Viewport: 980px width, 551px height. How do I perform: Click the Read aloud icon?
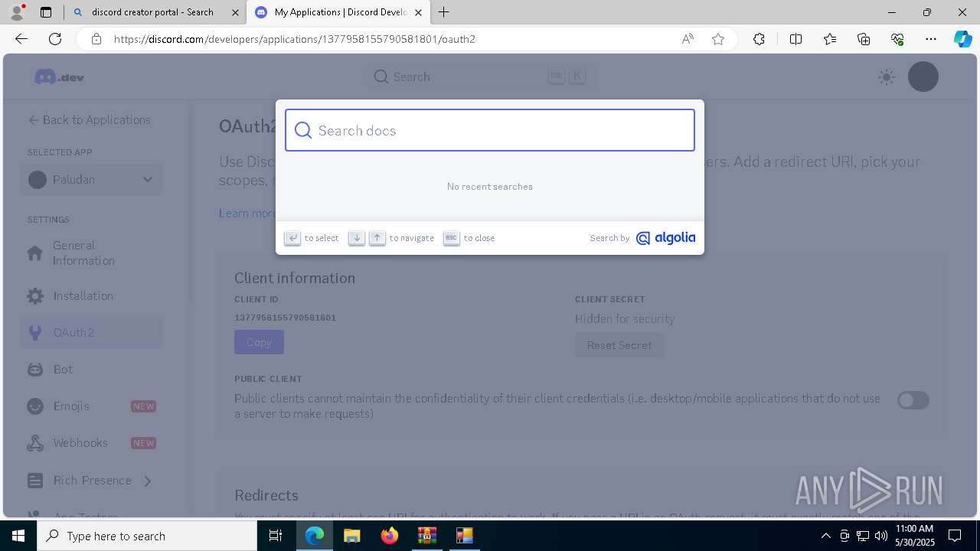[x=688, y=39]
